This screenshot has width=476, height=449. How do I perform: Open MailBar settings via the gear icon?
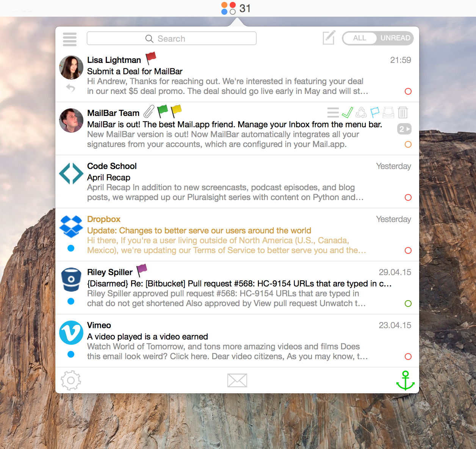coord(71,380)
